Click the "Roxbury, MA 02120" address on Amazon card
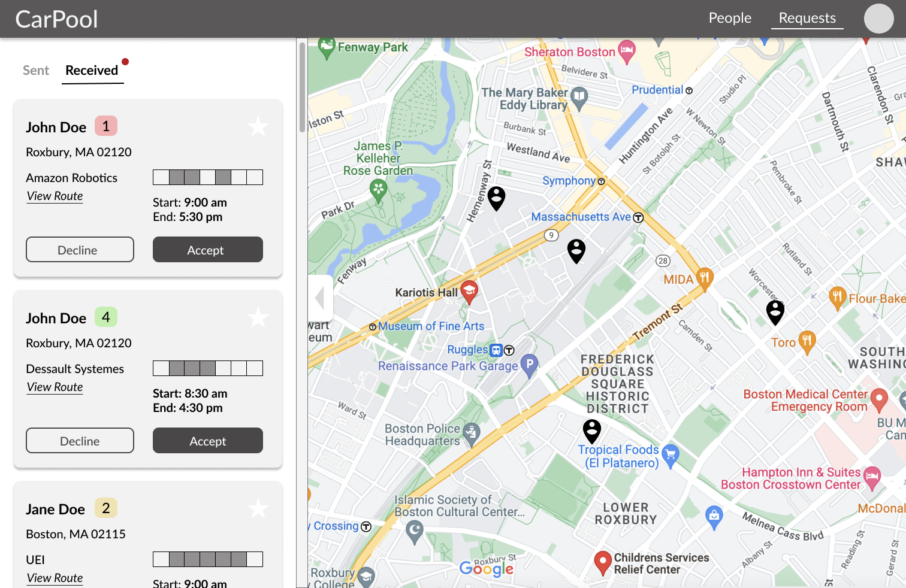This screenshot has height=588, width=906. coord(78,152)
